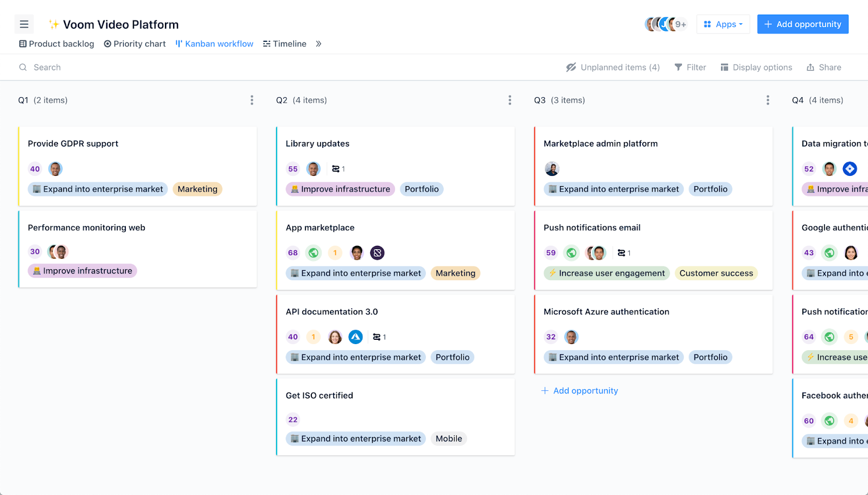The image size is (868, 495).
Task: Toggle Unplanned items (4) visibility
Action: pos(613,67)
